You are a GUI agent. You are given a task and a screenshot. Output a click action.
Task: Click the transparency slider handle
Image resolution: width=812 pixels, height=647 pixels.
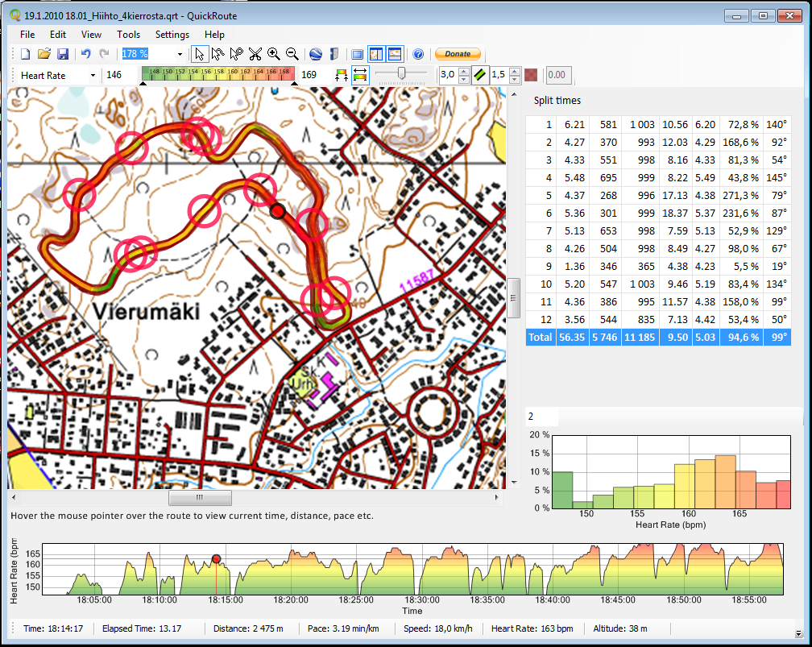coord(401,73)
